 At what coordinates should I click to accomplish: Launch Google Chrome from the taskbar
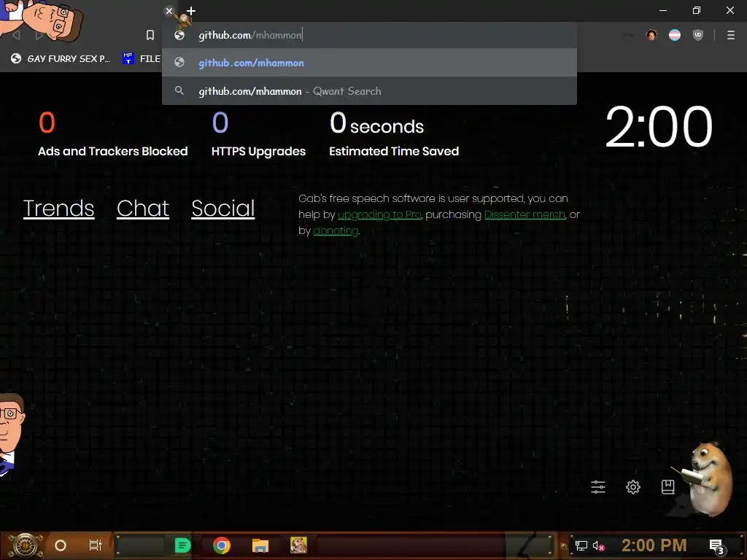click(222, 545)
